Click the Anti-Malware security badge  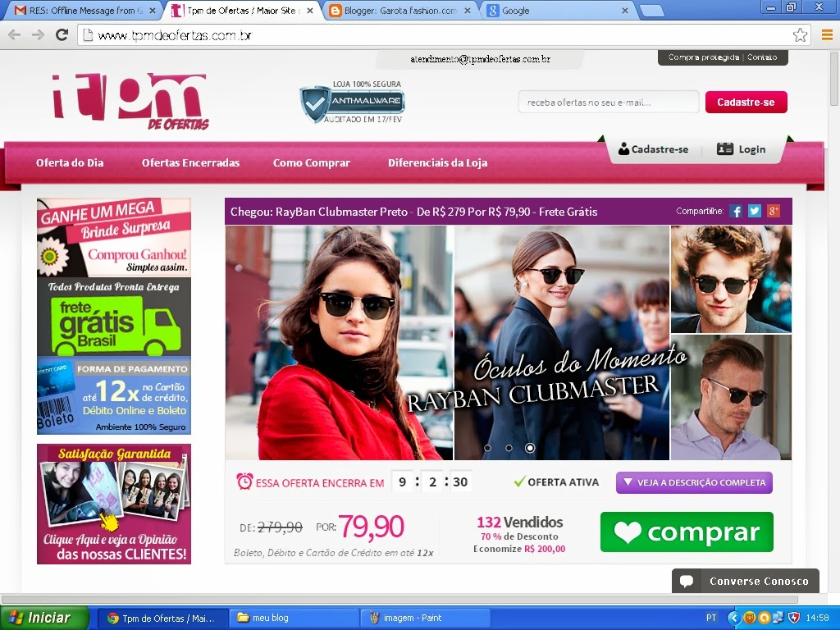352,102
